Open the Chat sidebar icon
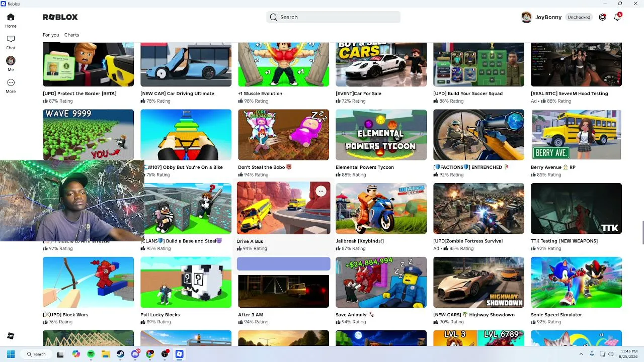 tap(11, 39)
